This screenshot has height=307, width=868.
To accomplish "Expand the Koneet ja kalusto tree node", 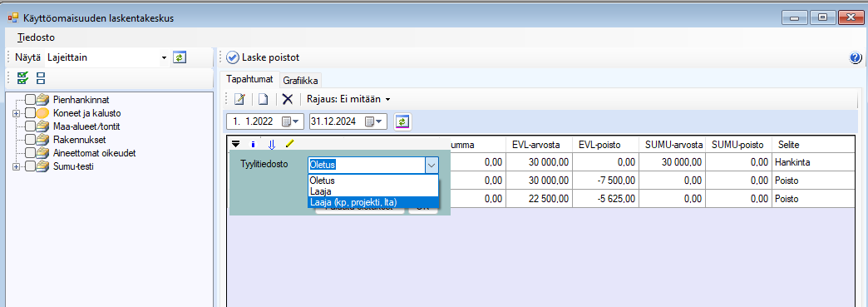I will (16, 113).
